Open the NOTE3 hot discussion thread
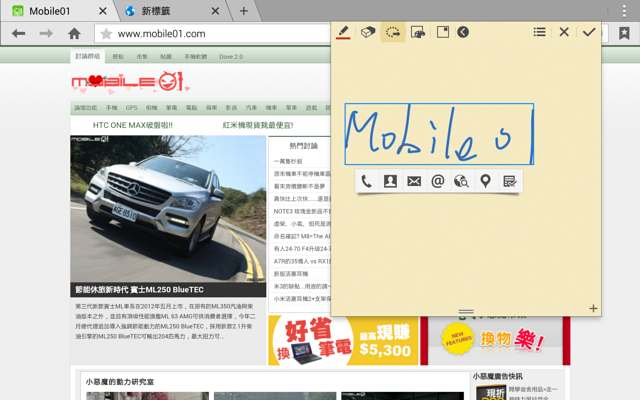Image resolution: width=640 pixels, height=400 pixels. click(302, 211)
